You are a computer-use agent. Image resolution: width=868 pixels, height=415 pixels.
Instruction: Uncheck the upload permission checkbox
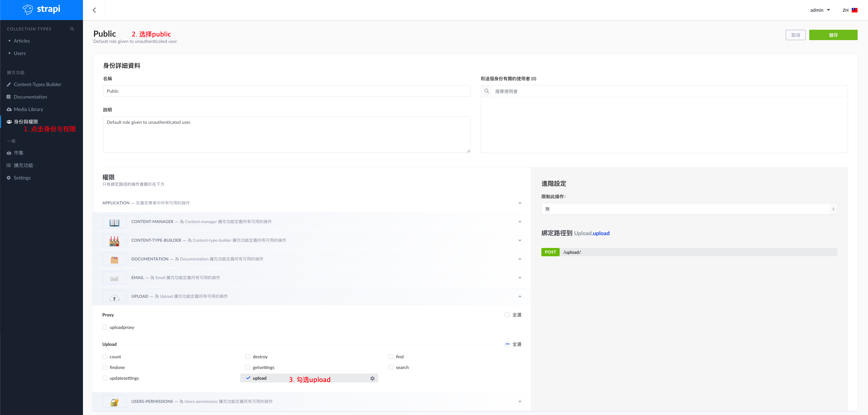(248, 378)
